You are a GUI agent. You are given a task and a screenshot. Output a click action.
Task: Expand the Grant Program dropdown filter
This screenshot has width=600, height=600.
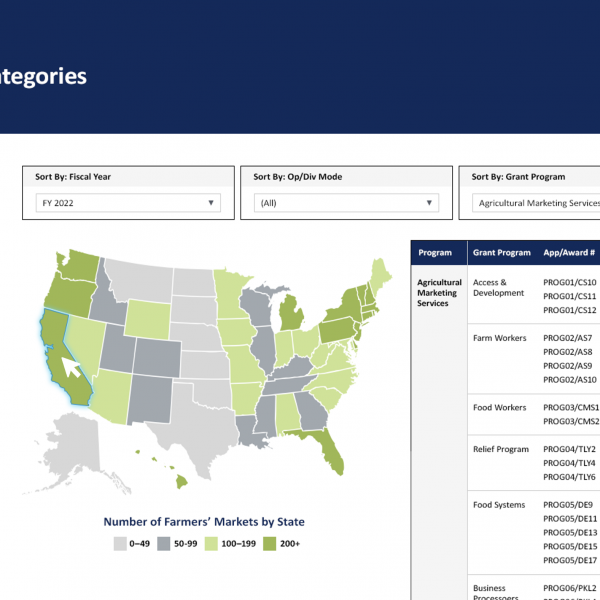pyautogui.click(x=535, y=203)
